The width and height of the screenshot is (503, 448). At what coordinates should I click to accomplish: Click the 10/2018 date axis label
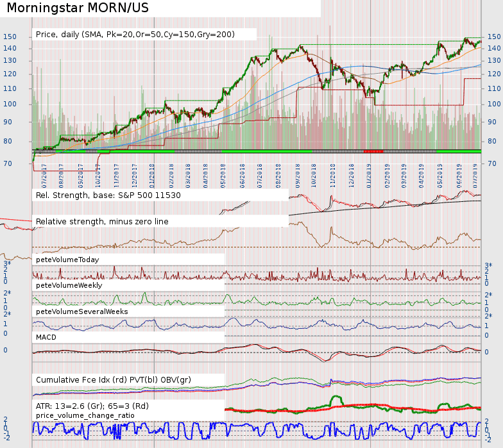tap(313, 176)
